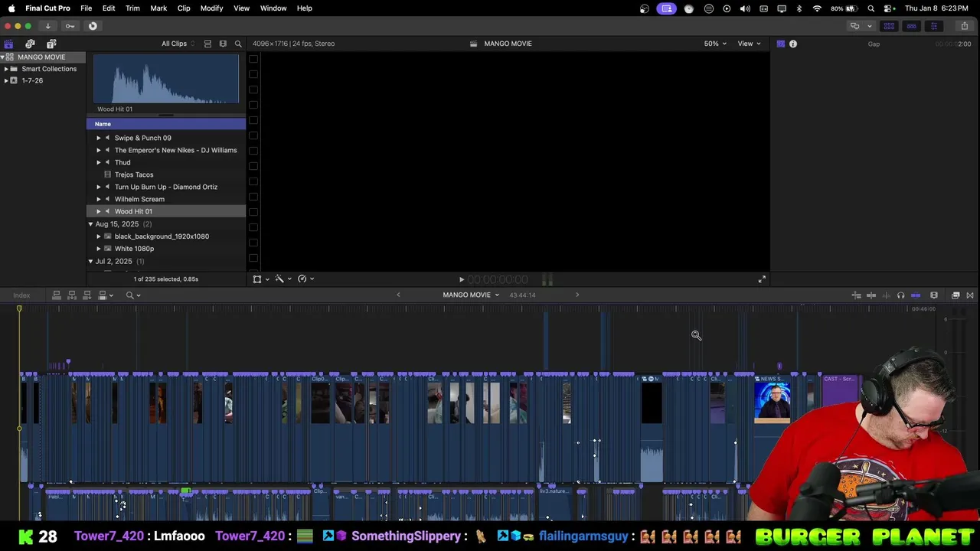Open the Modify menu
Image resolution: width=980 pixels, height=551 pixels.
211,8
